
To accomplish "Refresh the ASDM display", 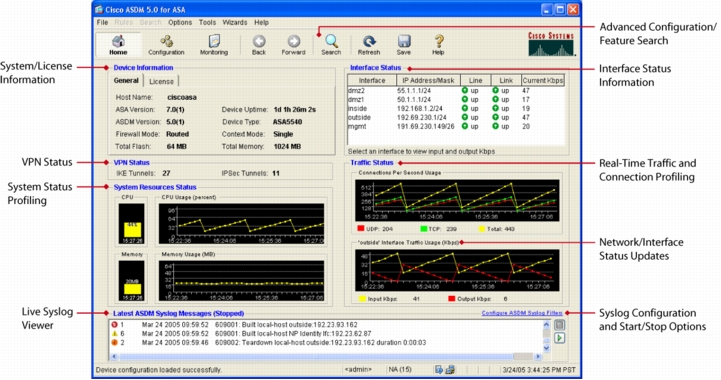I will point(369,45).
